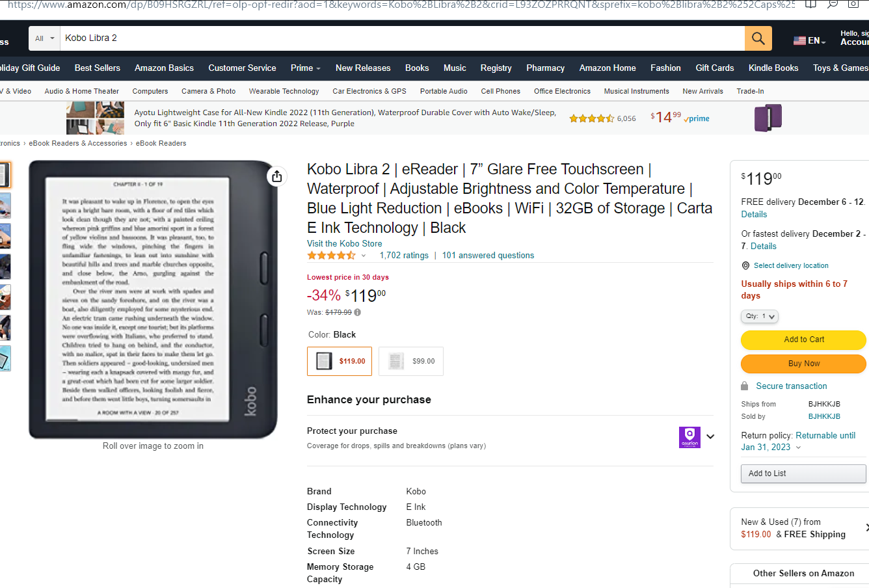Click the share icon on product image
This screenshot has width=869, height=588.
coord(277,176)
